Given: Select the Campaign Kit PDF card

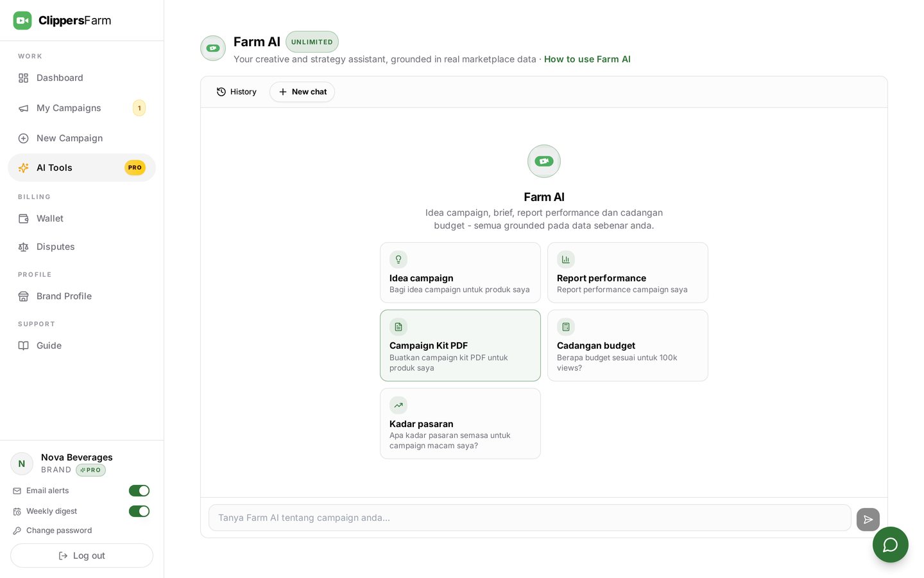Looking at the screenshot, I should pyautogui.click(x=460, y=346).
